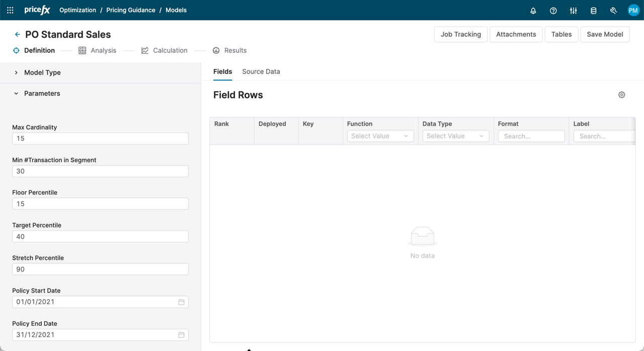Viewport: 644px width, 351px height.
Task: Open the sliders configuration icon in header
Action: tap(573, 11)
